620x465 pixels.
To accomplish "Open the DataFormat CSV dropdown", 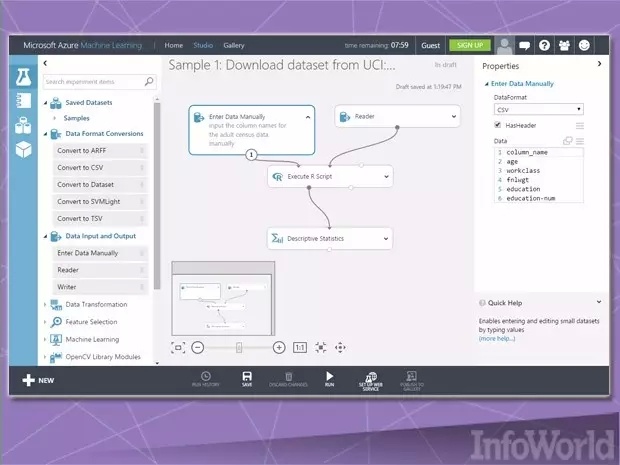I will click(539, 109).
